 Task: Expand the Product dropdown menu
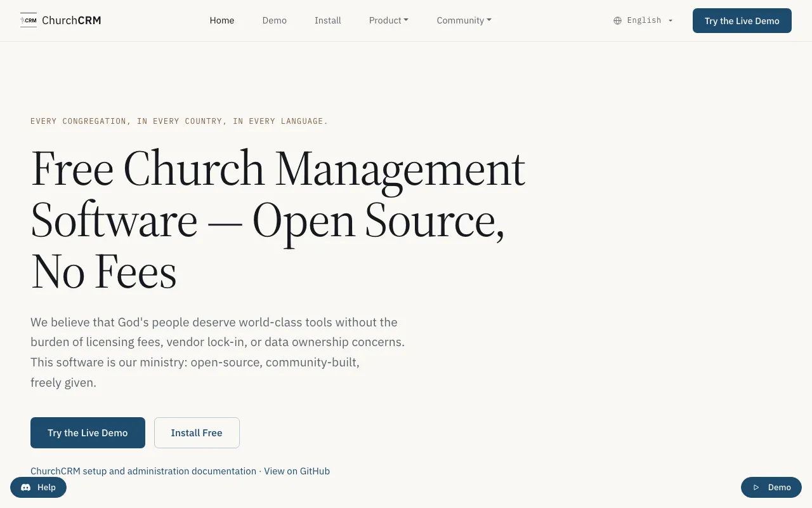389,20
